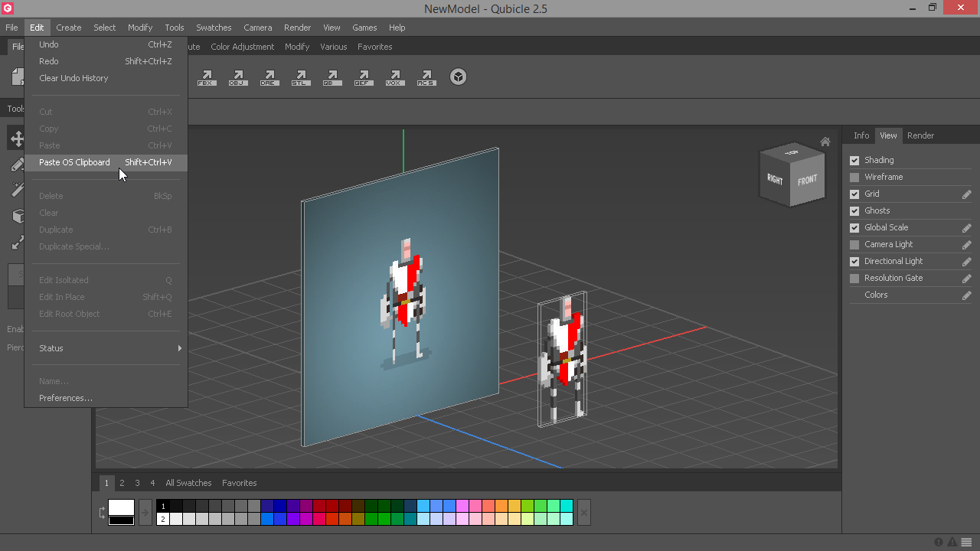Open the Render menu in the menu bar

[x=297, y=28]
